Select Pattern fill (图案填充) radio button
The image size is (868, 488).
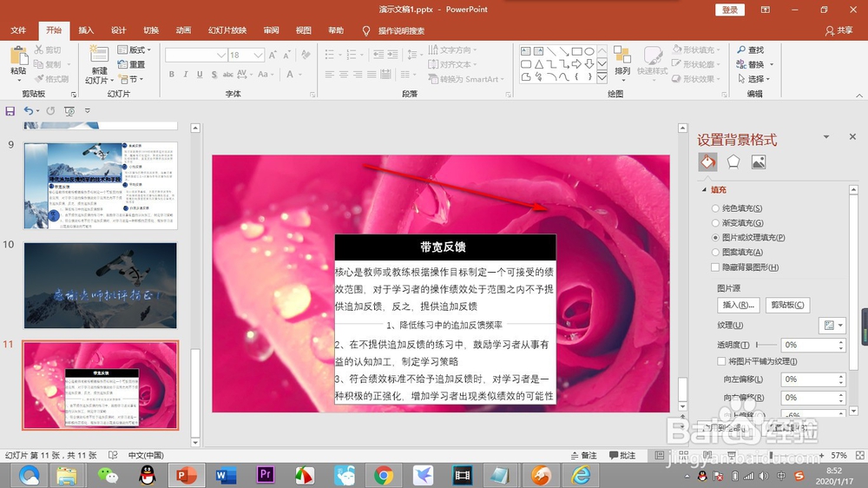coord(715,252)
